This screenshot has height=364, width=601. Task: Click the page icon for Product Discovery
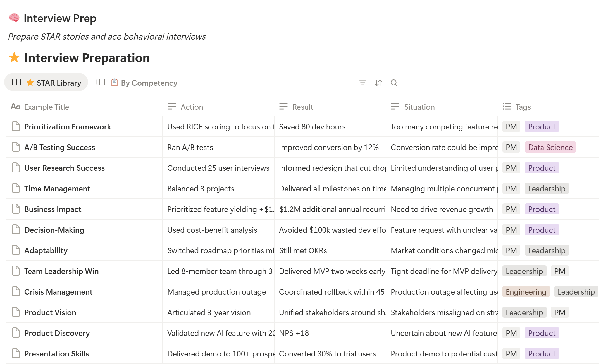(16, 333)
